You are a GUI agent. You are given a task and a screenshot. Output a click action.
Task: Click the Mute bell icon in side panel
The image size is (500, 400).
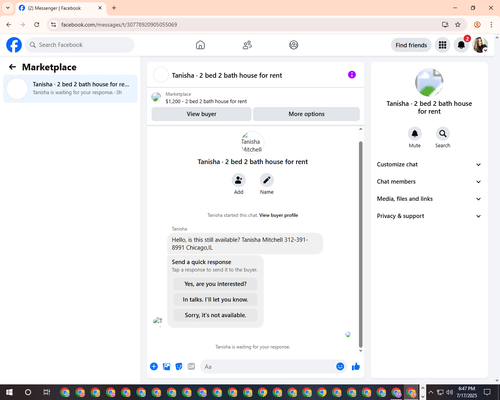click(x=414, y=134)
